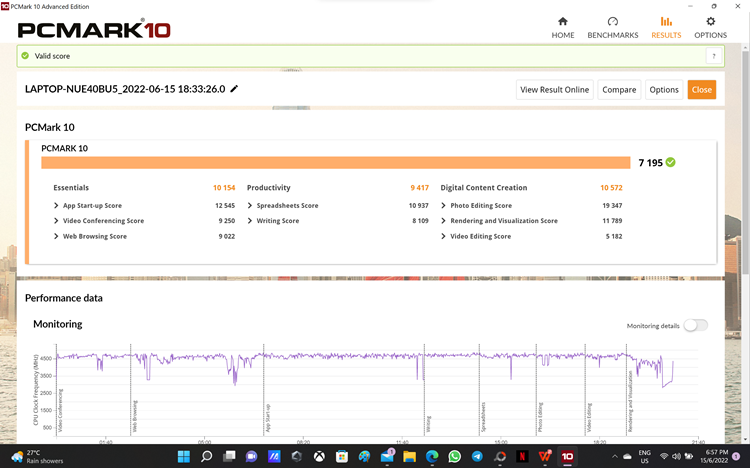Open WPS Office from the taskbar

coord(545,456)
